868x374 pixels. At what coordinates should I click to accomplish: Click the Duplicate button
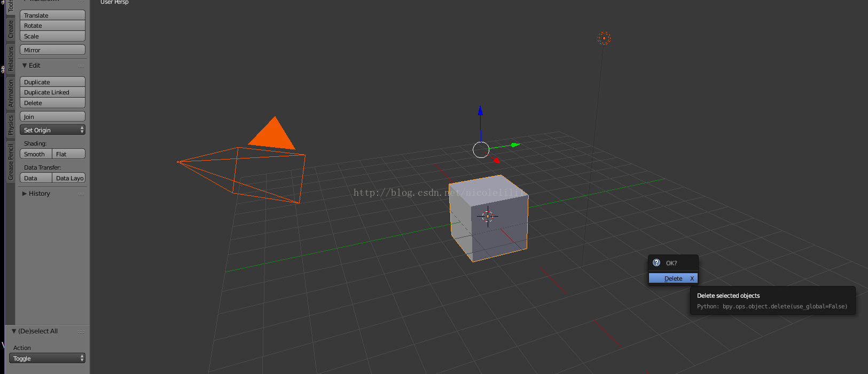pyautogui.click(x=52, y=82)
